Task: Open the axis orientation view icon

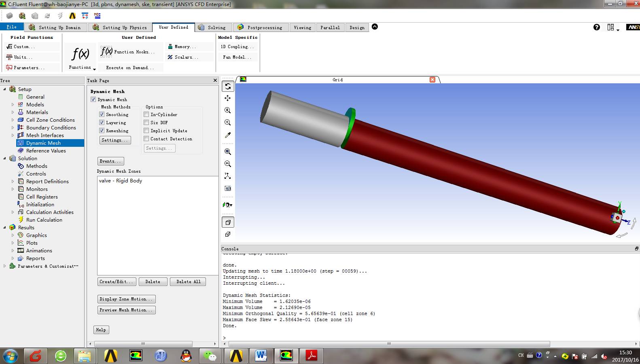Action: tap(228, 176)
